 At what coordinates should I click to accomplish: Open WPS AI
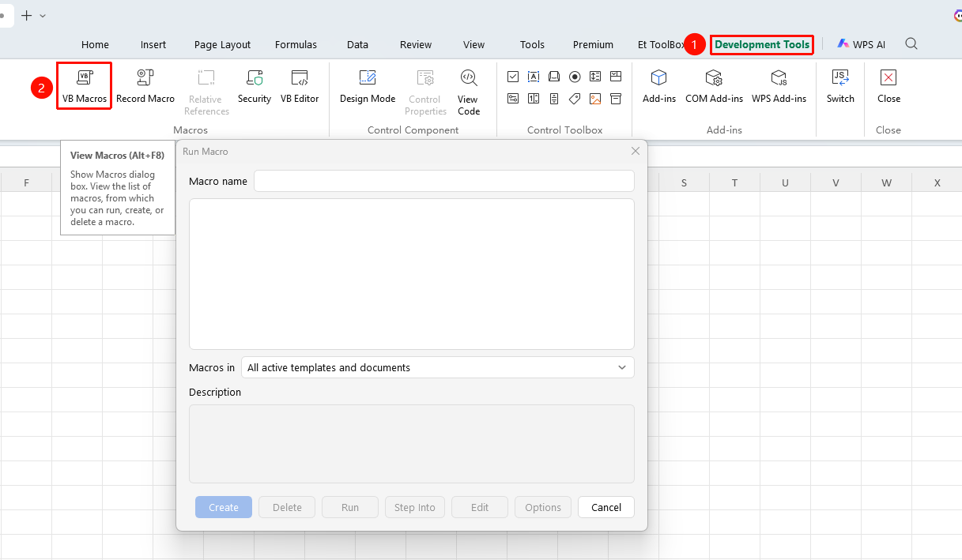pyautogui.click(x=862, y=45)
